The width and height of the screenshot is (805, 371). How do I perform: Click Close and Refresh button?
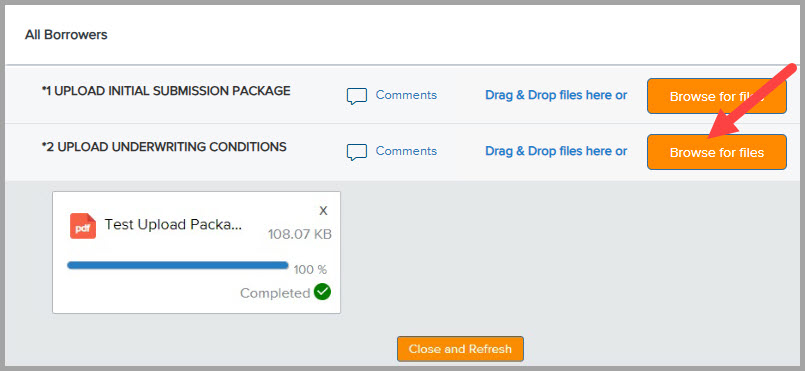(460, 349)
